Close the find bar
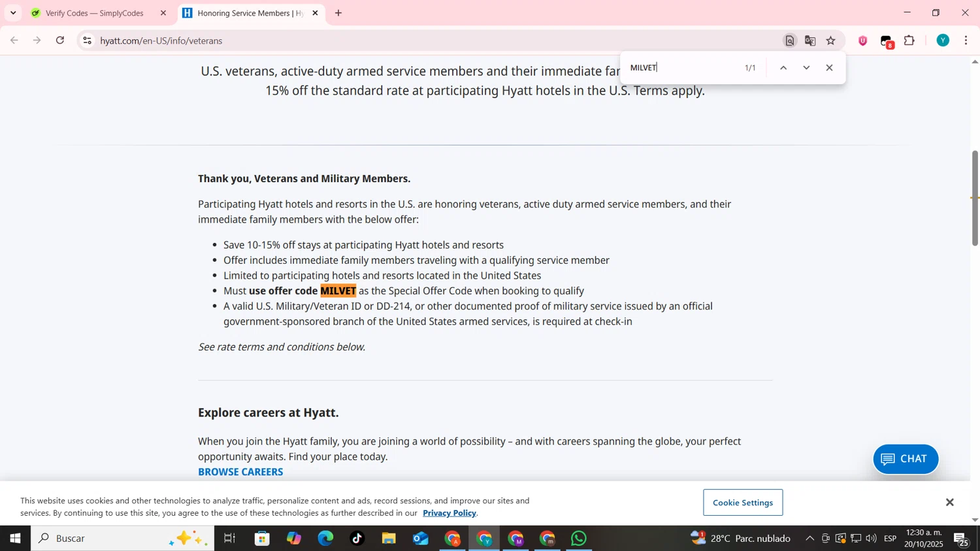Image resolution: width=980 pixels, height=551 pixels. pyautogui.click(x=830, y=68)
